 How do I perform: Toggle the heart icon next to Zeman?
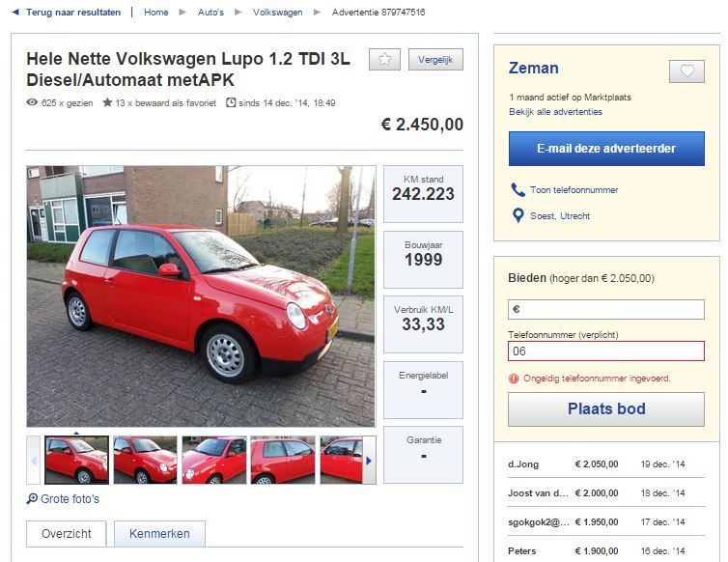click(x=686, y=71)
